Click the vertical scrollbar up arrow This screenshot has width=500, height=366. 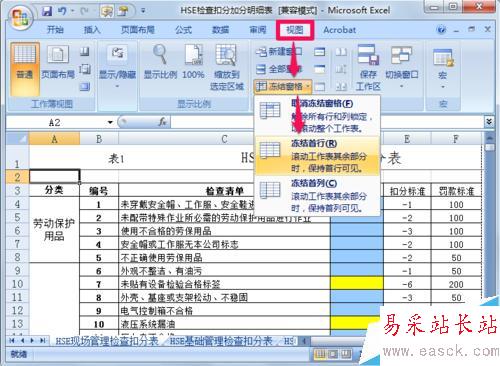(x=489, y=137)
